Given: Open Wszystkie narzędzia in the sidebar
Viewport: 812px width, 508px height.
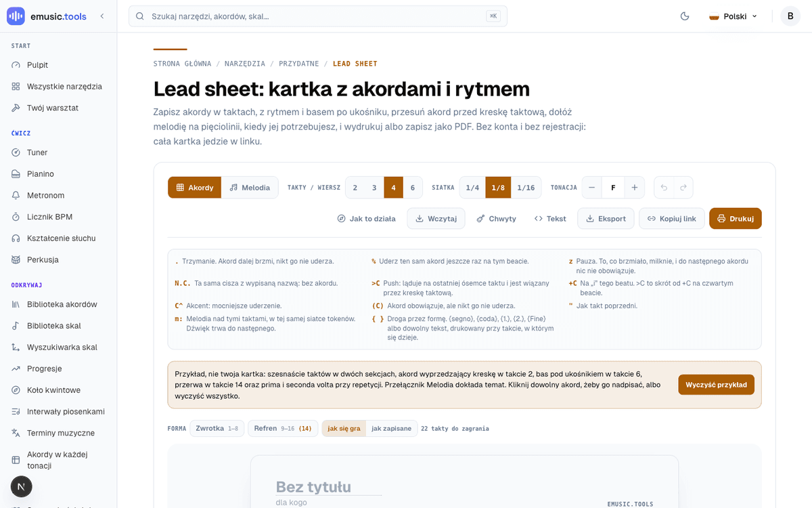Looking at the screenshot, I should click(58, 87).
